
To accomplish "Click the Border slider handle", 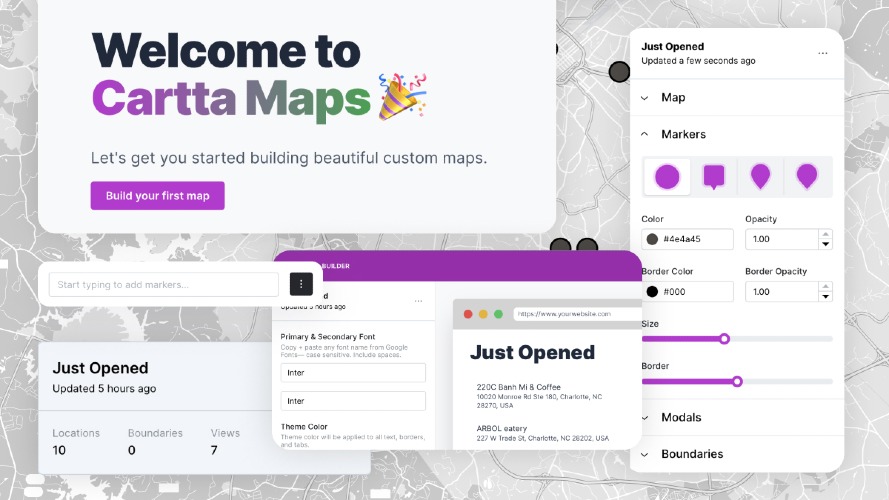I will (x=737, y=382).
